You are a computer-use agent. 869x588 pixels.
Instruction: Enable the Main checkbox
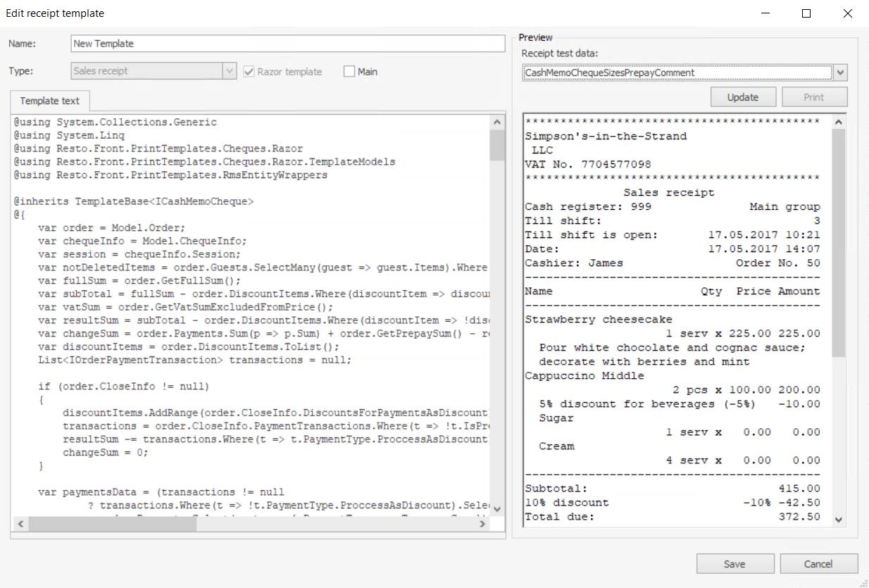tap(349, 72)
